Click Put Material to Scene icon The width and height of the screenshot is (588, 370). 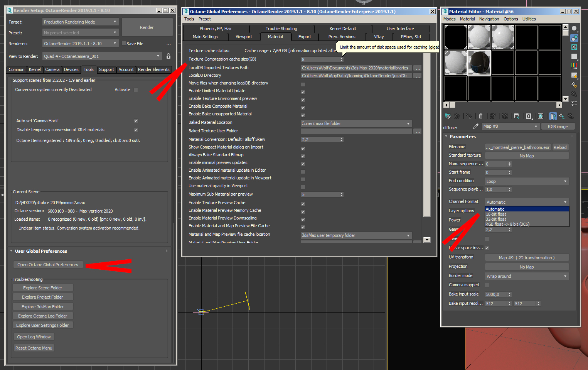(457, 116)
